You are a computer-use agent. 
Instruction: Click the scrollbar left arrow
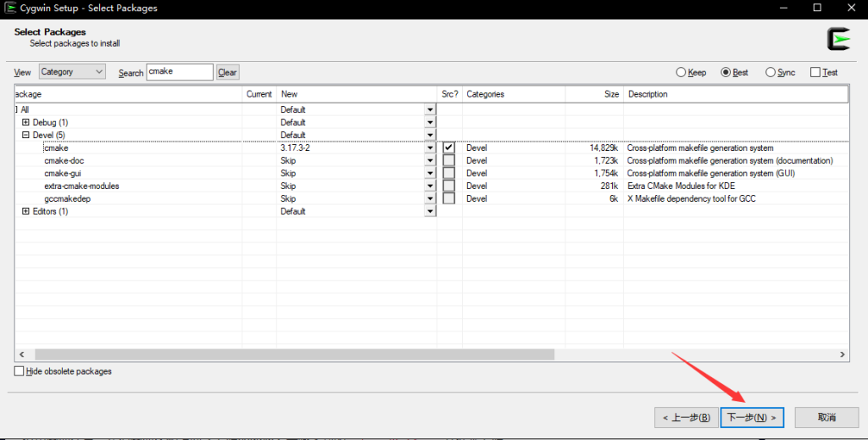22,354
